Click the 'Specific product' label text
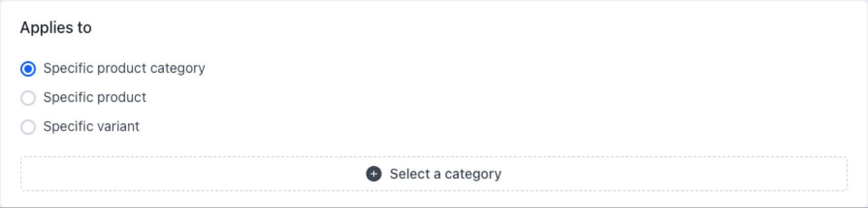Screen dimensions: 868x208 point(94,97)
